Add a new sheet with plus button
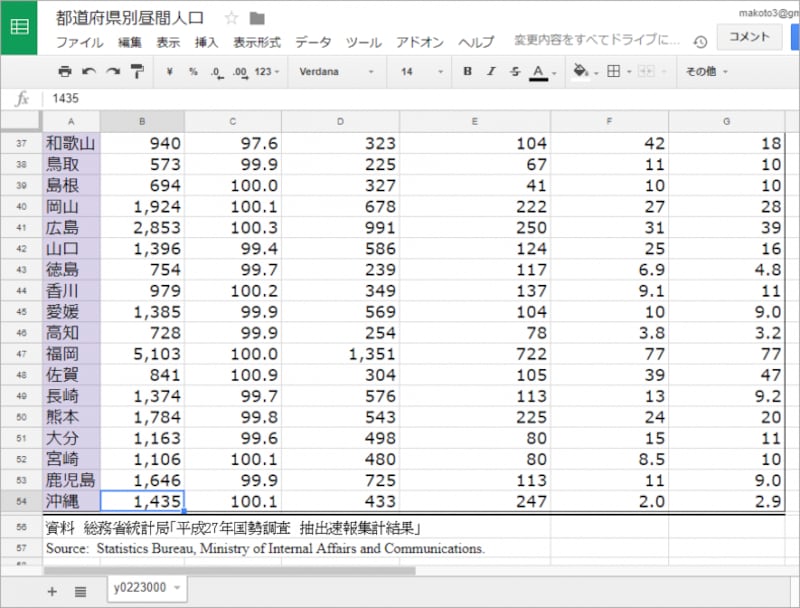 click(x=52, y=591)
